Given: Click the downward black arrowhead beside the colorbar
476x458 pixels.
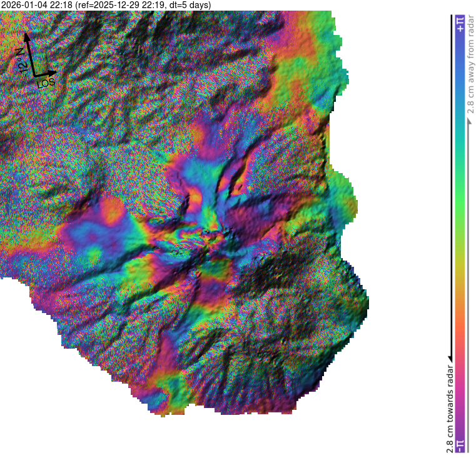Looking at the screenshot, I should tap(450, 357).
